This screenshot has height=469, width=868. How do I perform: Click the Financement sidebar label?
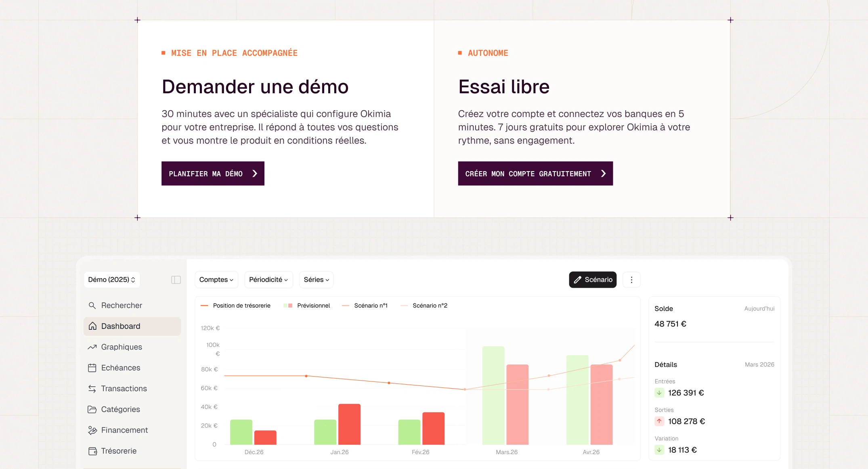(x=124, y=430)
